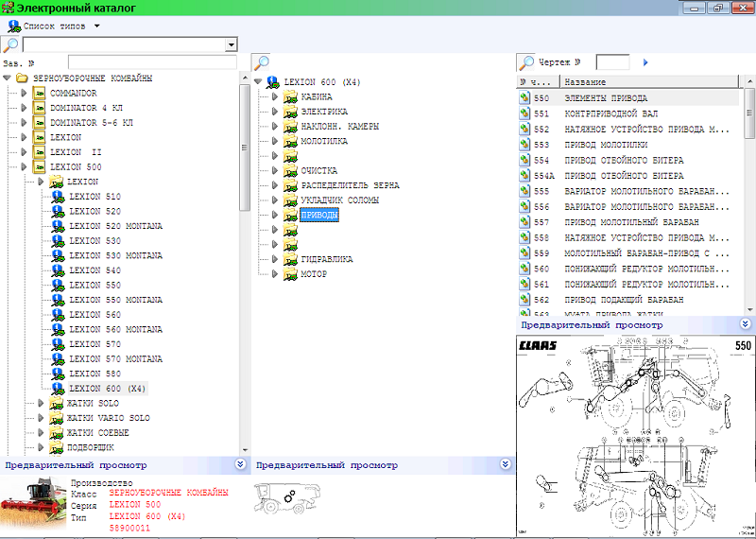This screenshot has width=756, height=539.
Task: Expand the DOMINATOR 5-6 КЛ node
Action: point(24,123)
